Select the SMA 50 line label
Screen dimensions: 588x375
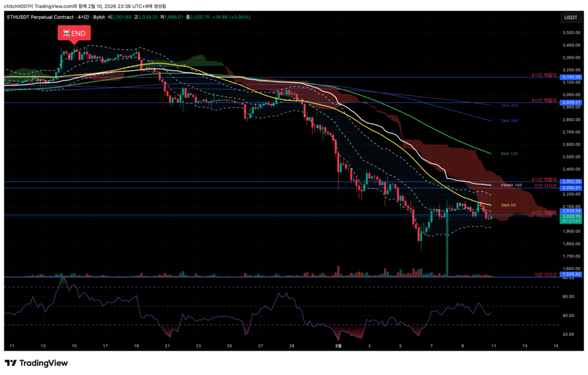click(508, 205)
